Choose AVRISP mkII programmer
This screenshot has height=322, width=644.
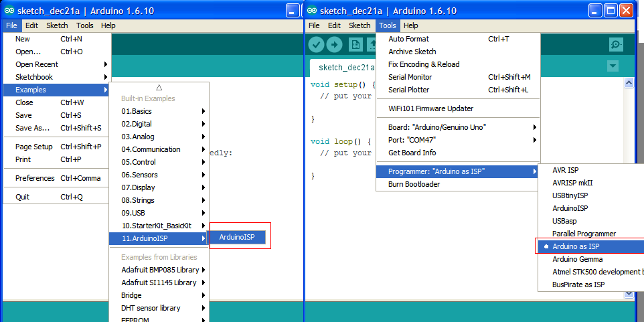tap(591, 183)
